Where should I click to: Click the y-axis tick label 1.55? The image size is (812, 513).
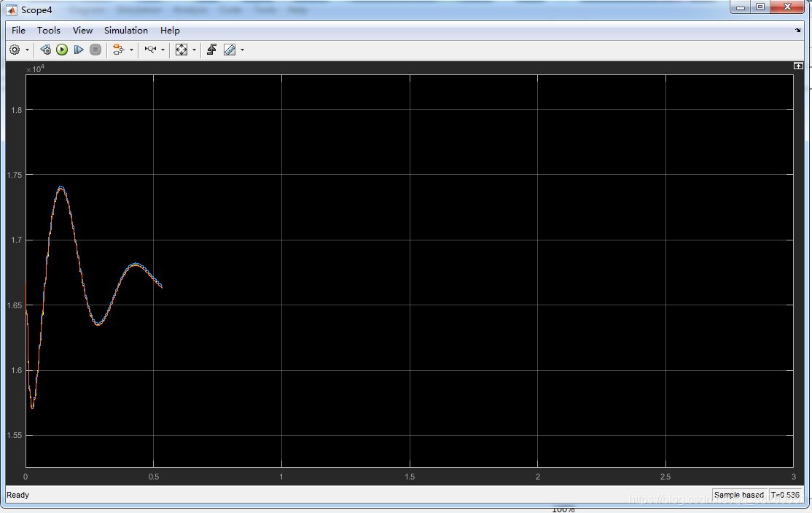coord(15,435)
